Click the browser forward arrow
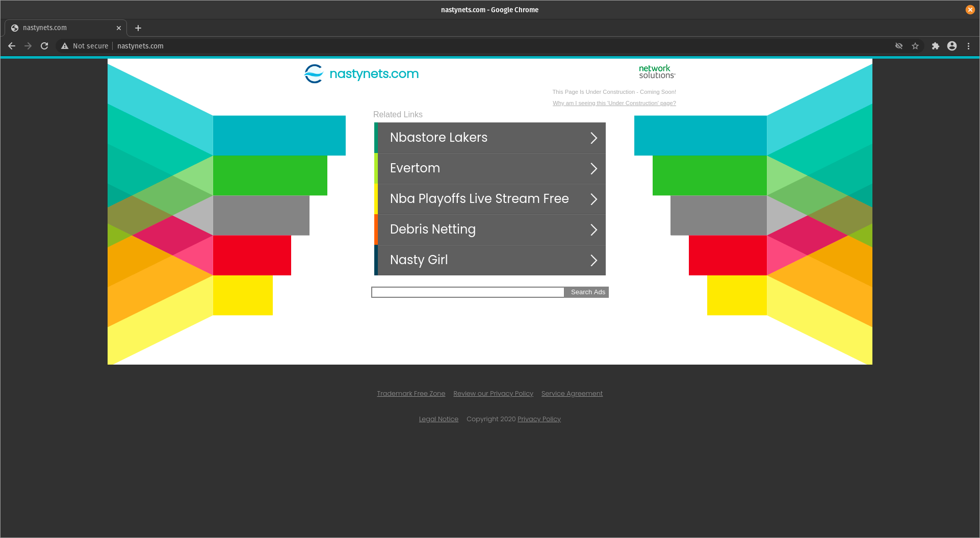Image resolution: width=980 pixels, height=538 pixels. point(28,46)
